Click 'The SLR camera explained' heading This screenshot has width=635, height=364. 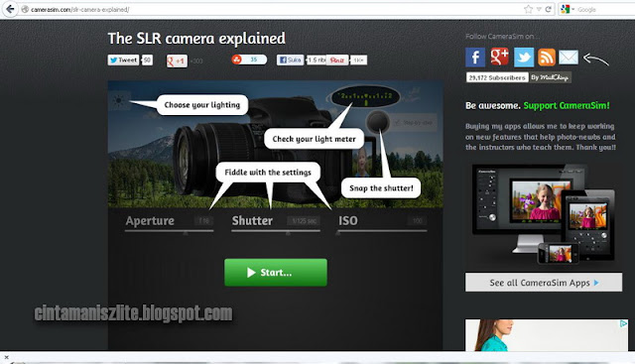coord(196,39)
